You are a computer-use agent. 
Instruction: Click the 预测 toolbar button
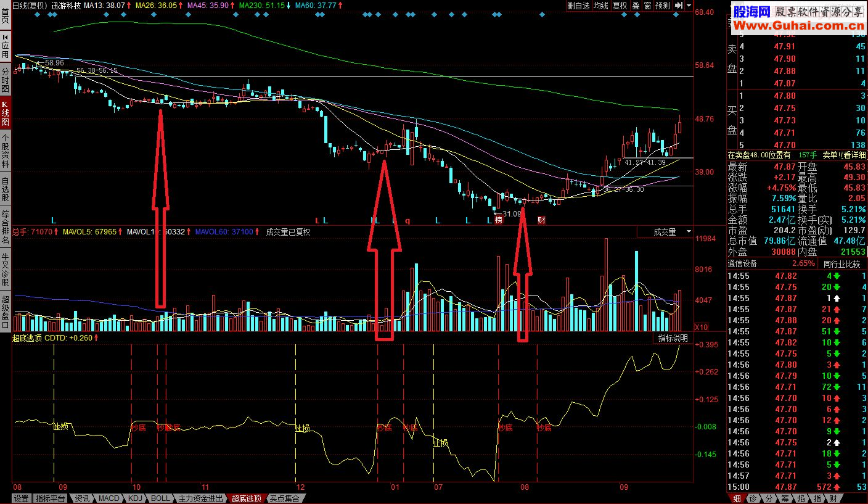[x=663, y=6]
